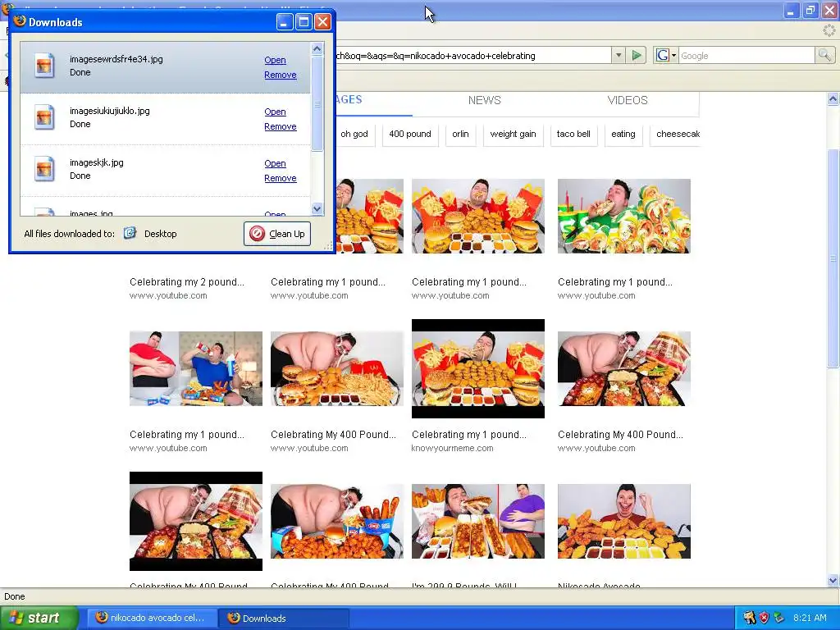Open thumbnail with purple shirt split image
Screen dimensions: 840x630
point(478,521)
